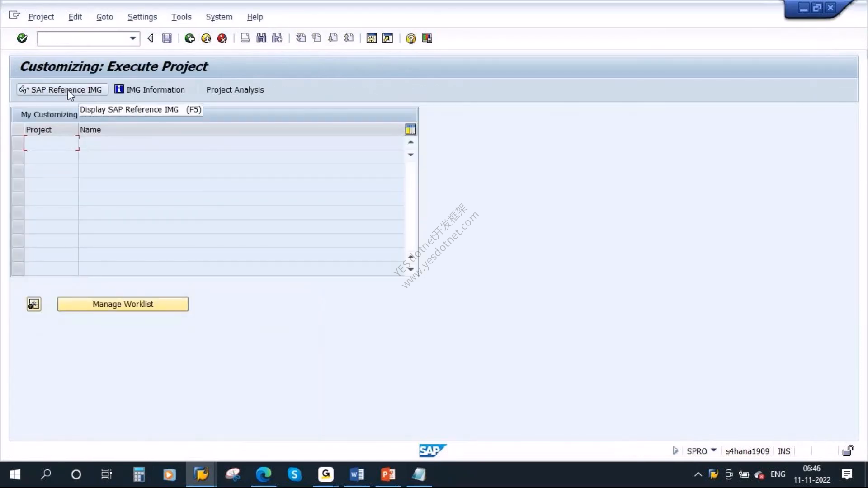
Task: Click the Generate Shortcut icon
Action: (387, 38)
